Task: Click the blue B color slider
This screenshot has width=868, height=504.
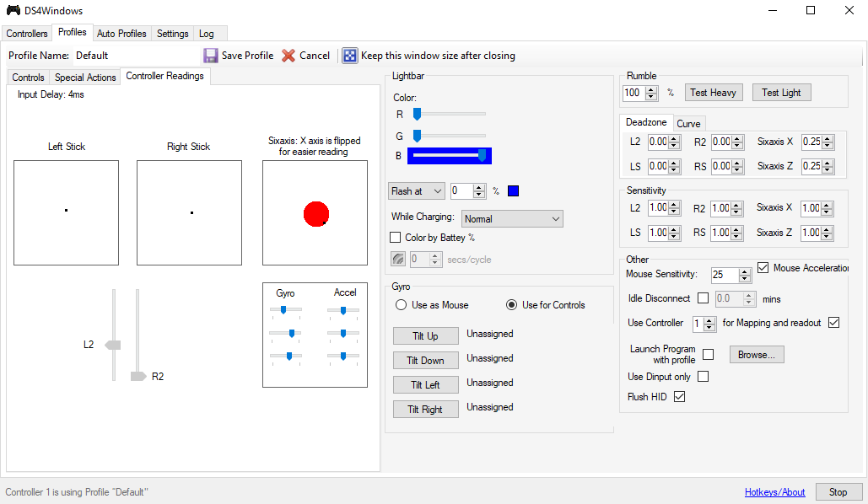Action: pyautogui.click(x=449, y=155)
